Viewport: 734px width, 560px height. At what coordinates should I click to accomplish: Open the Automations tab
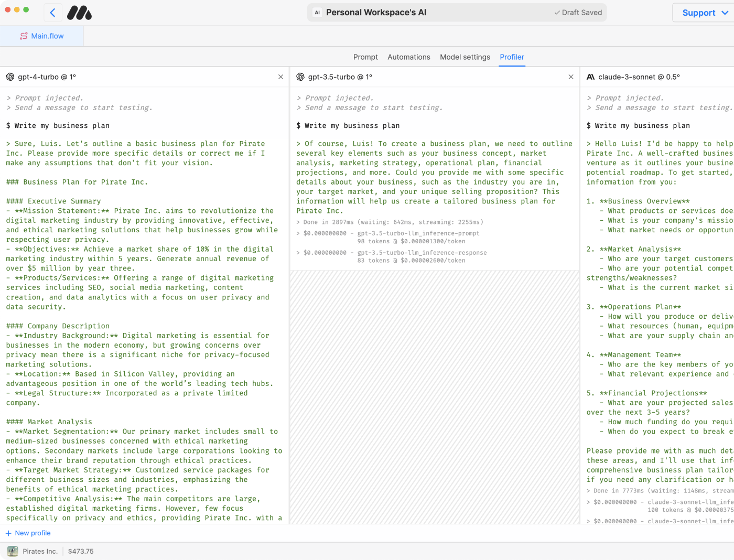coord(408,57)
